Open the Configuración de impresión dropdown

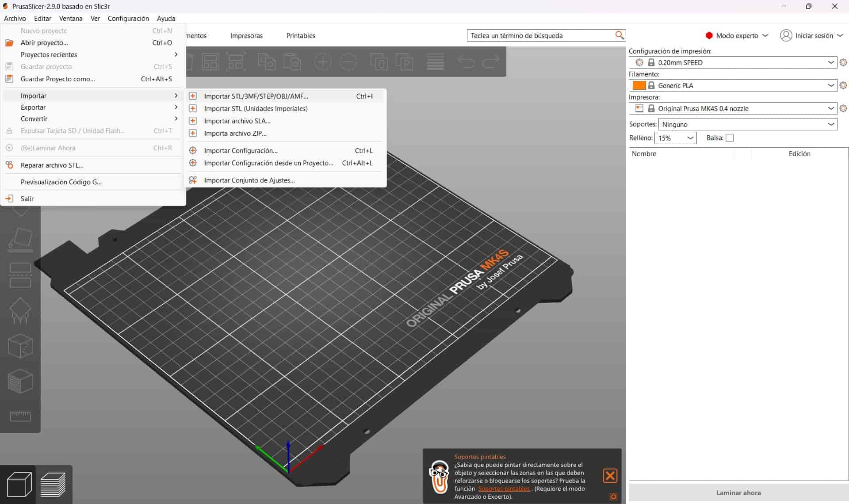coord(733,62)
